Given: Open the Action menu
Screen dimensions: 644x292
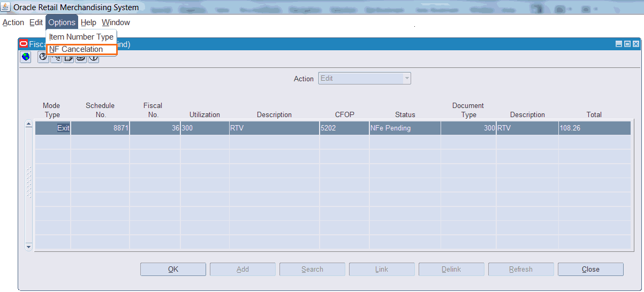Looking at the screenshot, I should pyautogui.click(x=13, y=22).
